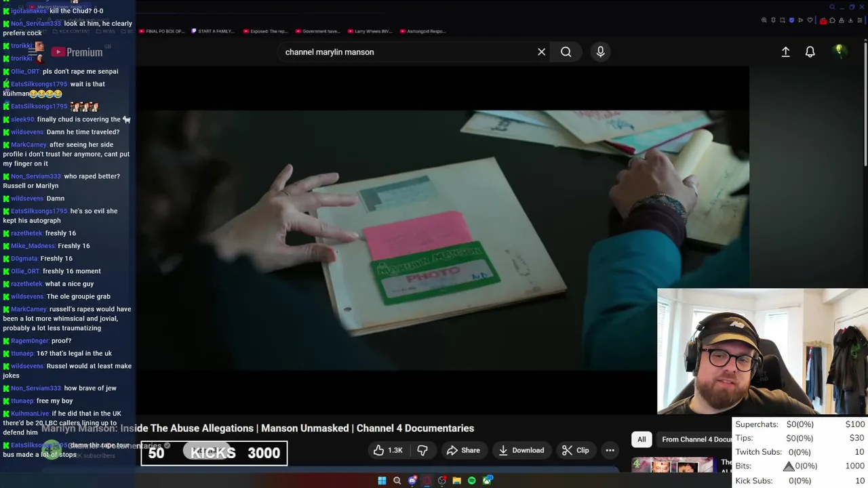
Task: Select the All filter chip
Action: 642,439
